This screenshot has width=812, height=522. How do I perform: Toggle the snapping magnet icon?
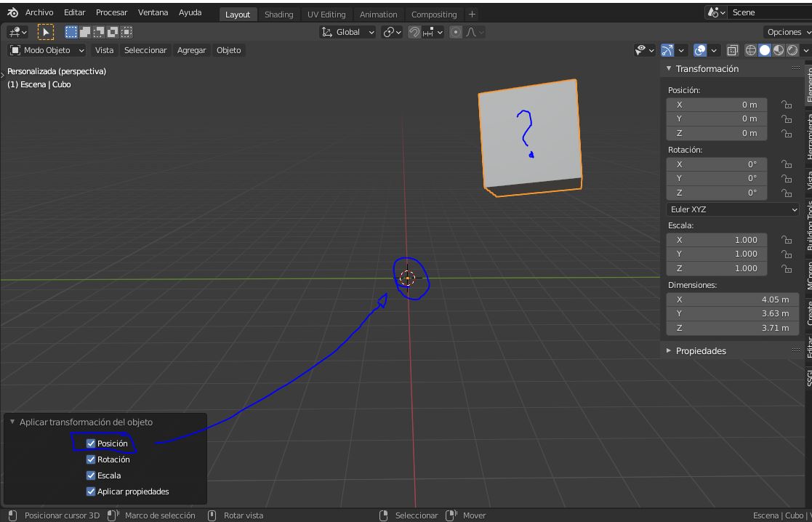[x=414, y=32]
